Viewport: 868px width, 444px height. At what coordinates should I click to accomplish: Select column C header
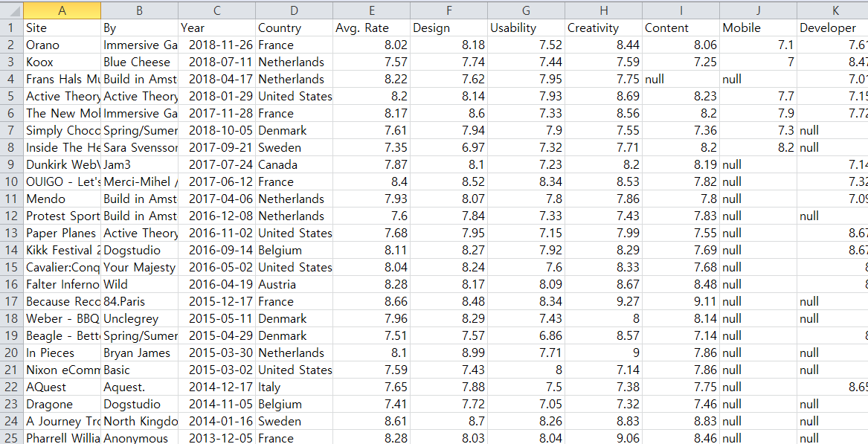click(217, 10)
